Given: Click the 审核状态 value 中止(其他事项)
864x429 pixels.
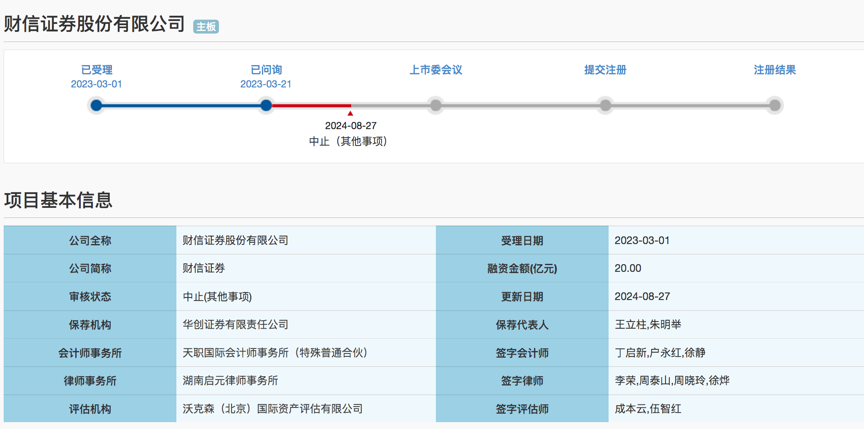Looking at the screenshot, I should 217,296.
